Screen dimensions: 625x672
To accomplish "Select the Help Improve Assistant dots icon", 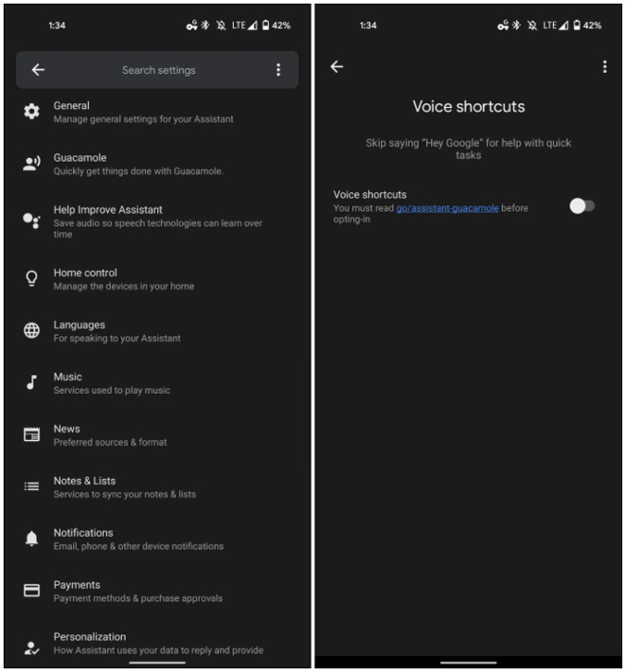I will pos(31,221).
